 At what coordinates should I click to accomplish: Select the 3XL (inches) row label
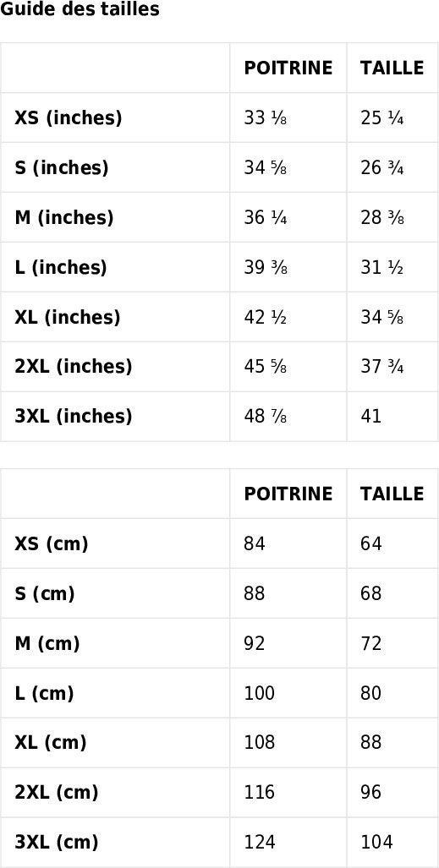click(73, 417)
